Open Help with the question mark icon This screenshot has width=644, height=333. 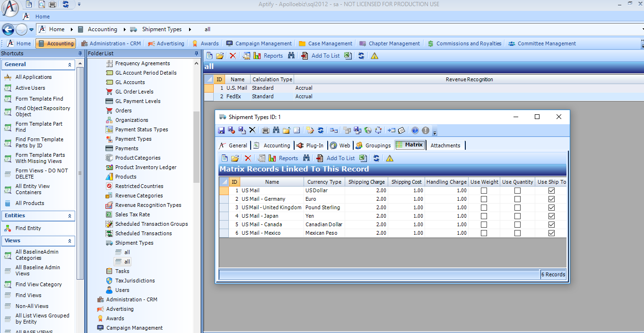tap(415, 130)
